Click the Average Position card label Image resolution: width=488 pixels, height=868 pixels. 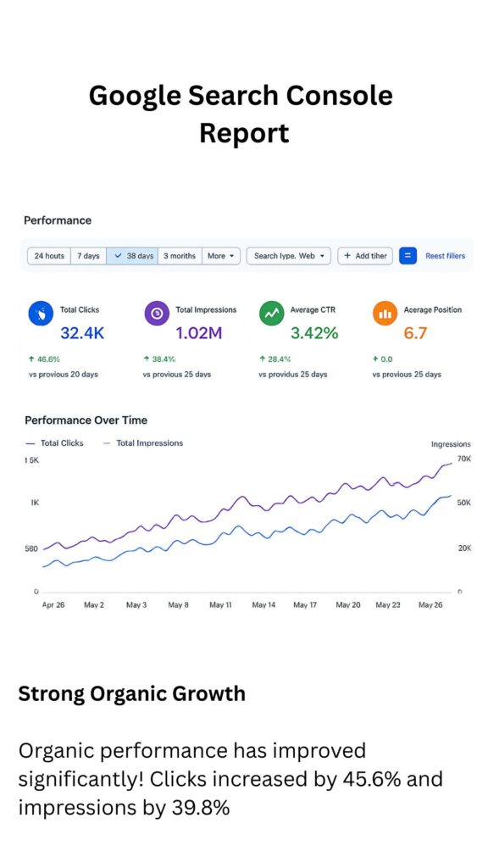pyautogui.click(x=433, y=310)
